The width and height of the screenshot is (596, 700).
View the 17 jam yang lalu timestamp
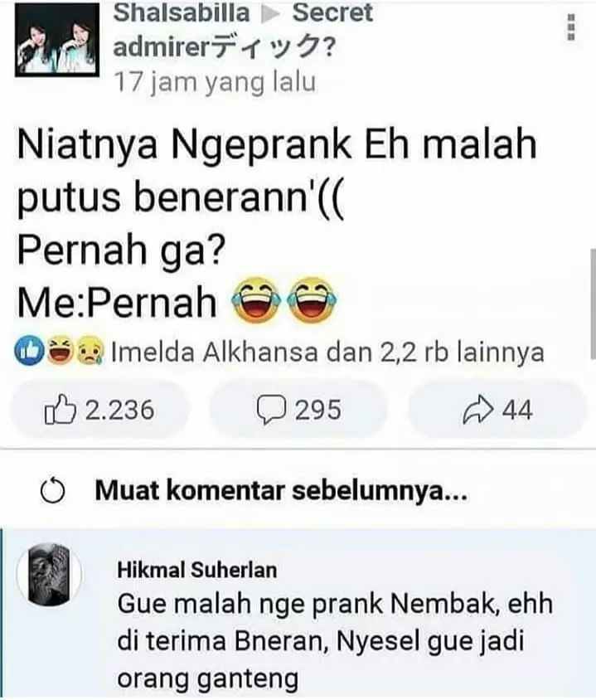click(x=215, y=83)
